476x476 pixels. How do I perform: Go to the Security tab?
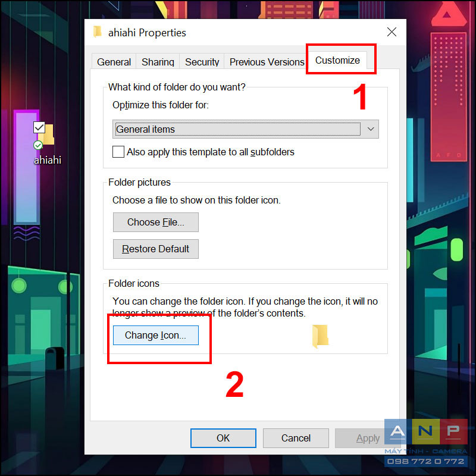[202, 62]
